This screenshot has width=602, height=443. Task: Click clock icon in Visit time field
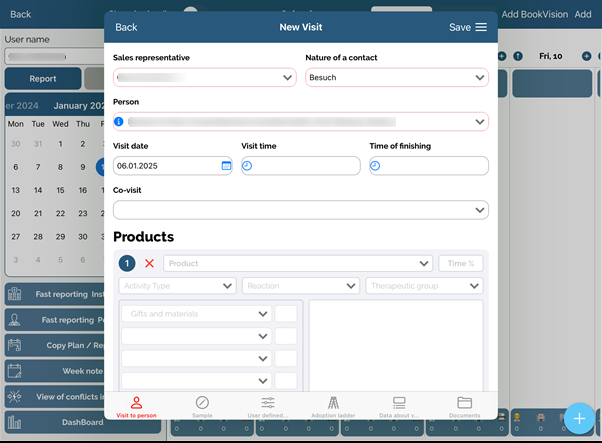[248, 166]
